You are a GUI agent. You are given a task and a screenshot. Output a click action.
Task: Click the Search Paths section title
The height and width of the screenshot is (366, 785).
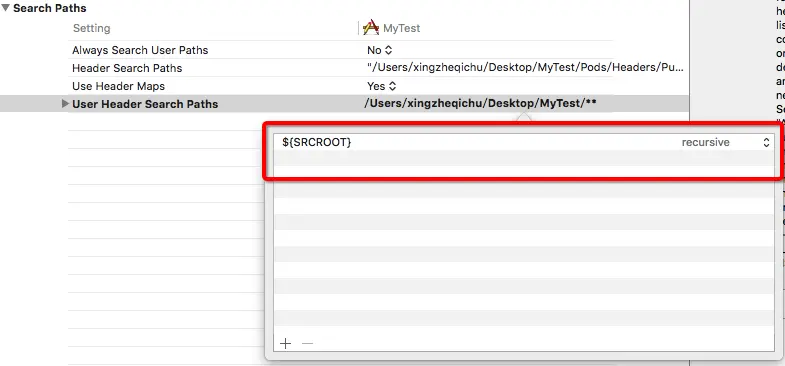point(50,8)
